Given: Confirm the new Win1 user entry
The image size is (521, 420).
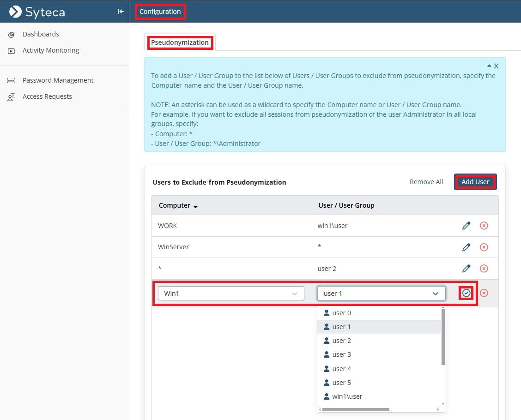Looking at the screenshot, I should [x=466, y=293].
